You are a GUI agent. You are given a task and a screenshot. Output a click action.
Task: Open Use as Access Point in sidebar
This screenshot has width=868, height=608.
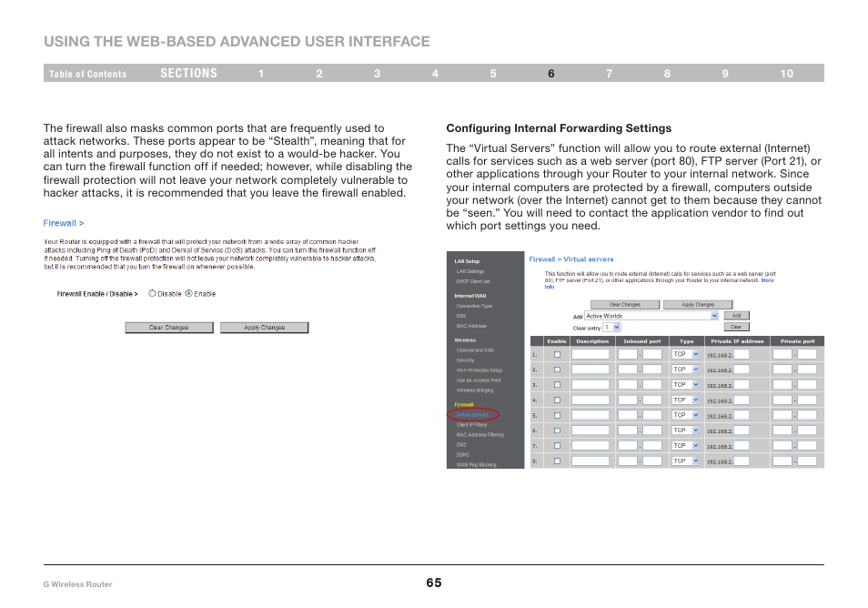point(479,380)
